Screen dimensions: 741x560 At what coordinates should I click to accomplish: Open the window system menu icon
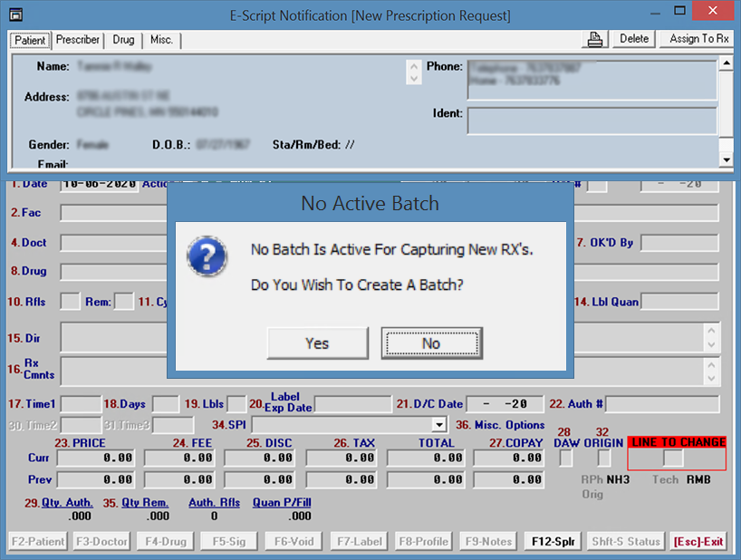(x=15, y=14)
